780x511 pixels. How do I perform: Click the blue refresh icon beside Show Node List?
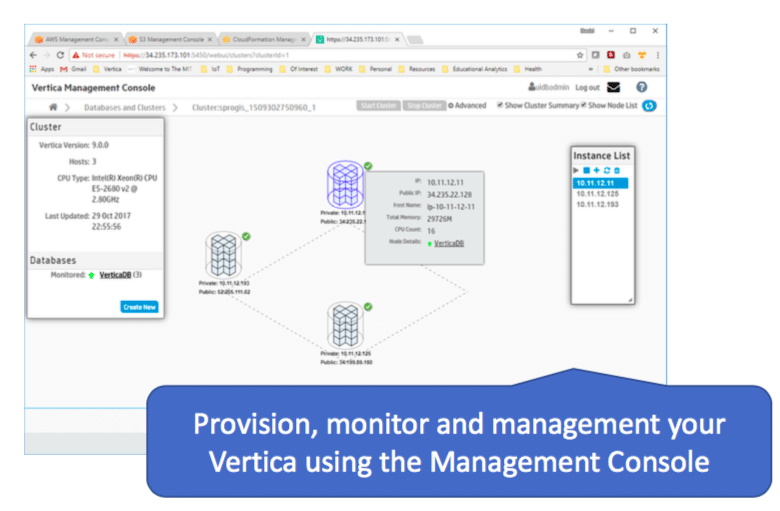[x=649, y=105]
